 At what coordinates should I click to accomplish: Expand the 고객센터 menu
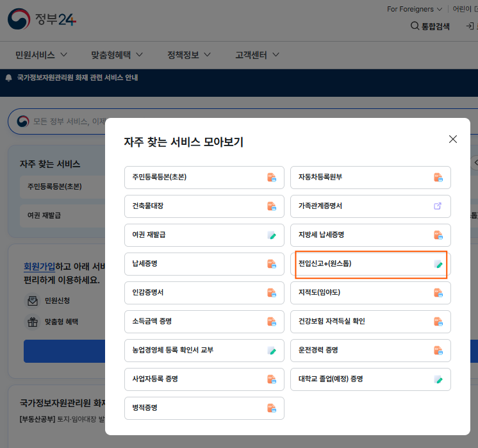(257, 55)
